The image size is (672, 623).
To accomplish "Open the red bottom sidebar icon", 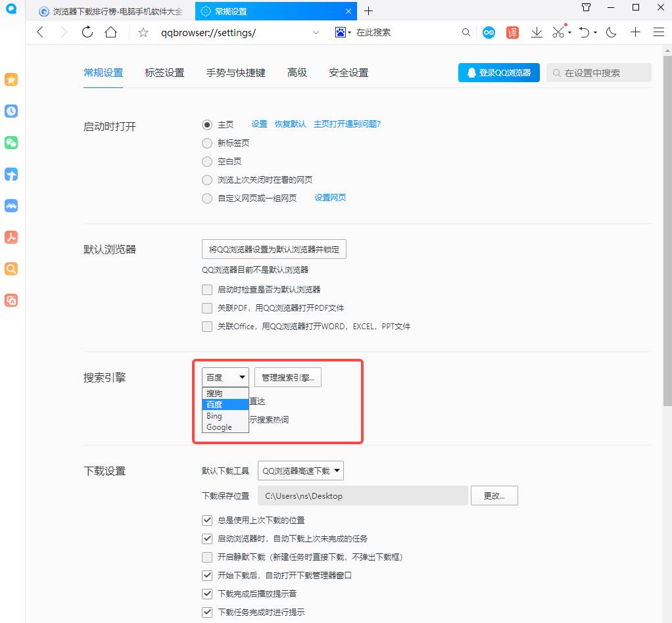I will (11, 300).
